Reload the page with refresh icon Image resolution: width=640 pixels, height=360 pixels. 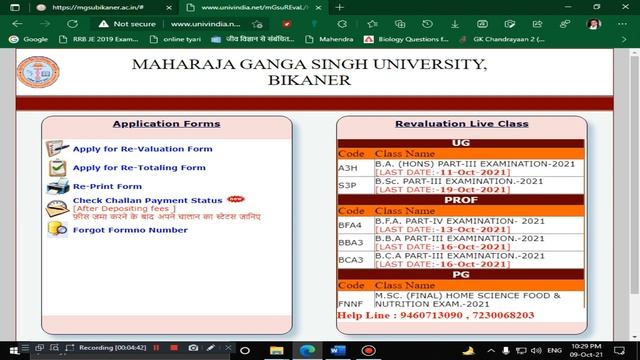pos(72,24)
